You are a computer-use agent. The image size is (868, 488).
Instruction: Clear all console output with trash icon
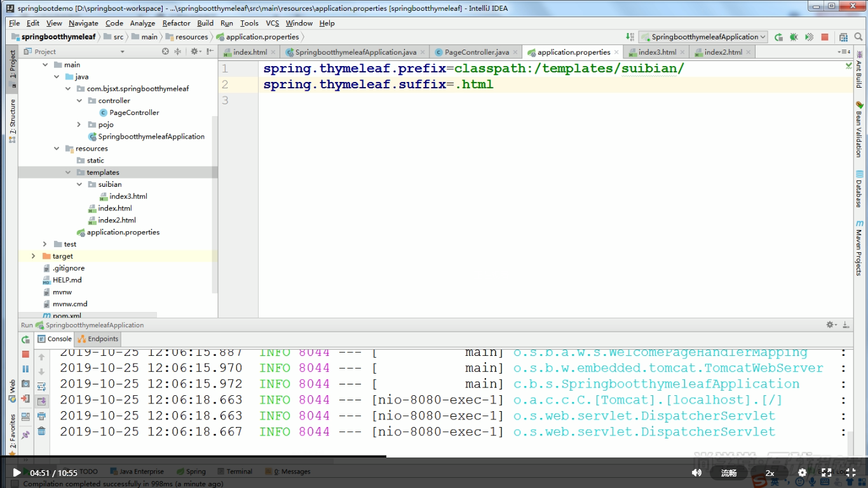click(41, 431)
